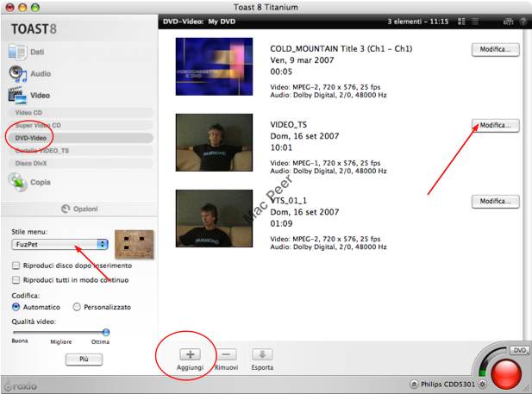Select Personalizzato encoding option
The height and width of the screenshot is (394, 532).
tap(77, 307)
